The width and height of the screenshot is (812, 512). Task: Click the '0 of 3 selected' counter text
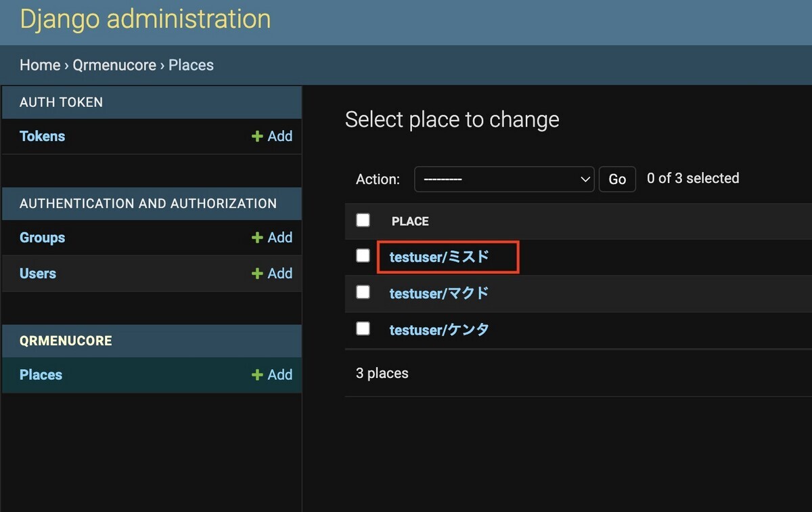point(693,178)
